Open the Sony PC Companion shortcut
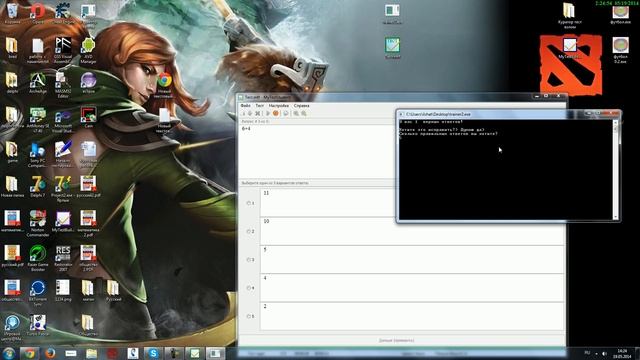The image size is (640, 360). [x=38, y=155]
